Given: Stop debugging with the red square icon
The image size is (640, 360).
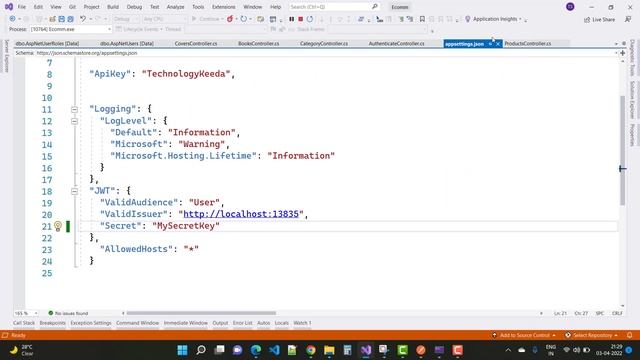Looking at the screenshot, I should pyautogui.click(x=300, y=19).
